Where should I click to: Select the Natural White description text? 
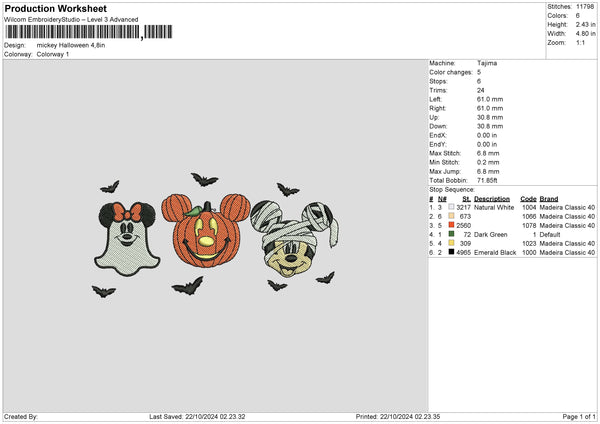[x=494, y=207]
